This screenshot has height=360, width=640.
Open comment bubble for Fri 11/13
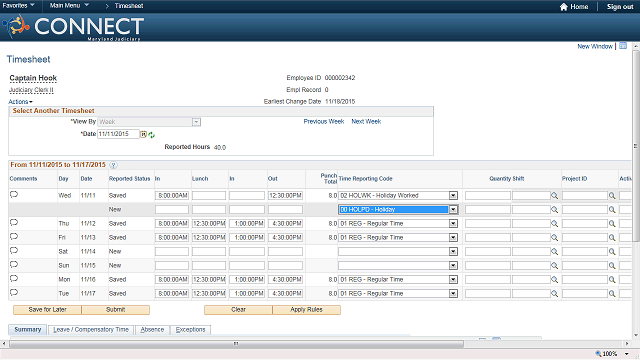(x=14, y=236)
